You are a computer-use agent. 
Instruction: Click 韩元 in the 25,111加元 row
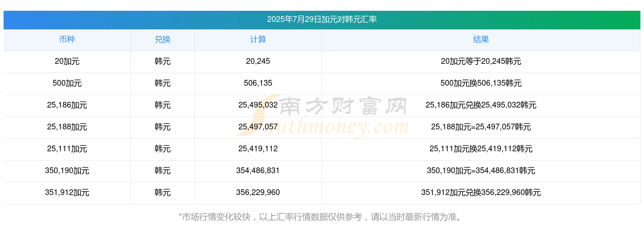pyautogui.click(x=162, y=149)
